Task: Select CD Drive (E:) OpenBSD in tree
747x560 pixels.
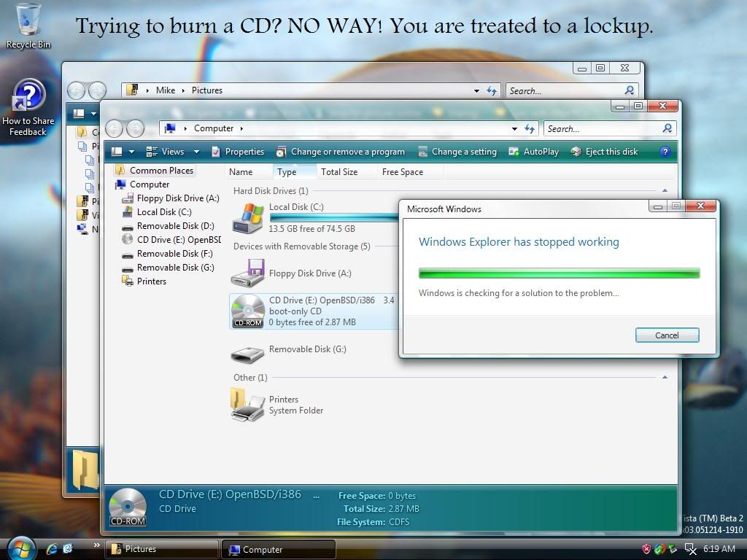Action: coord(171,239)
